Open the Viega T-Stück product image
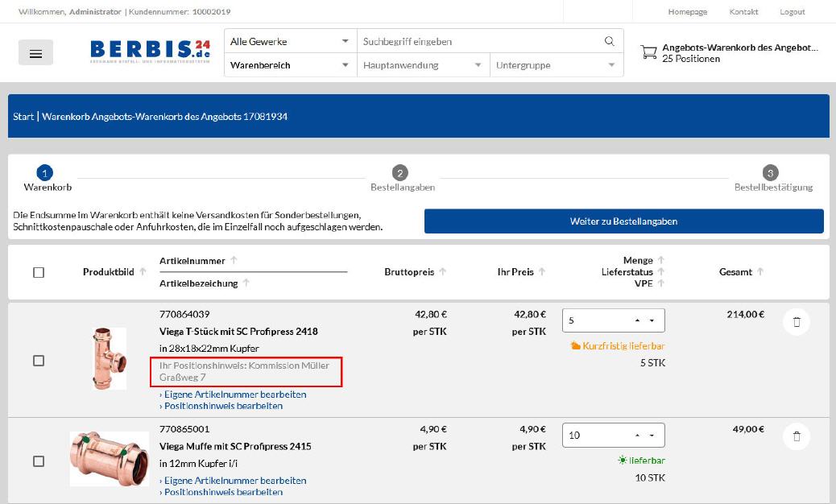Viewport: 836px width, 504px height. click(110, 358)
